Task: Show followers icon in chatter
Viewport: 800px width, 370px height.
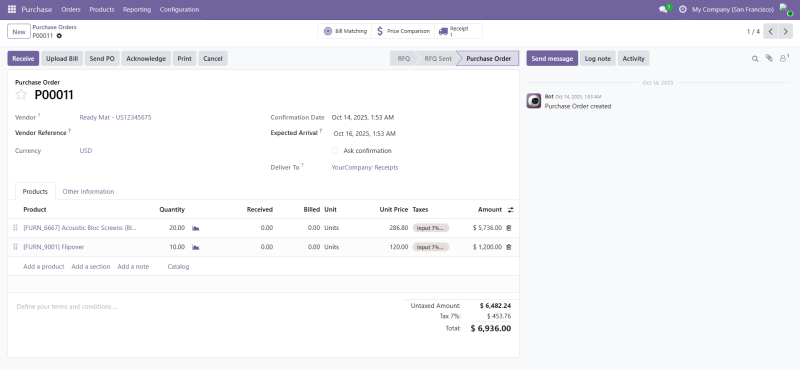Action: pos(784,58)
